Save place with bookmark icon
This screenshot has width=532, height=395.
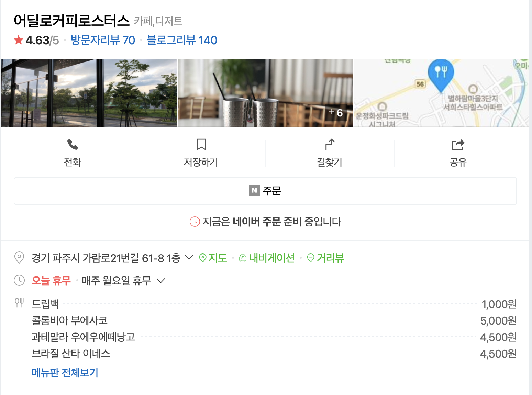pos(201,145)
